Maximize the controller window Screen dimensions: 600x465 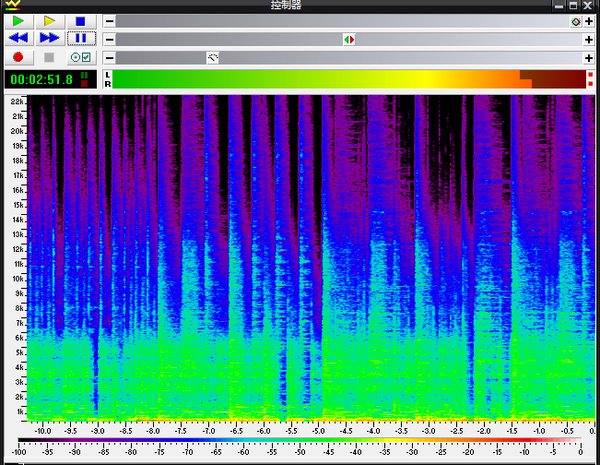[x=573, y=6]
